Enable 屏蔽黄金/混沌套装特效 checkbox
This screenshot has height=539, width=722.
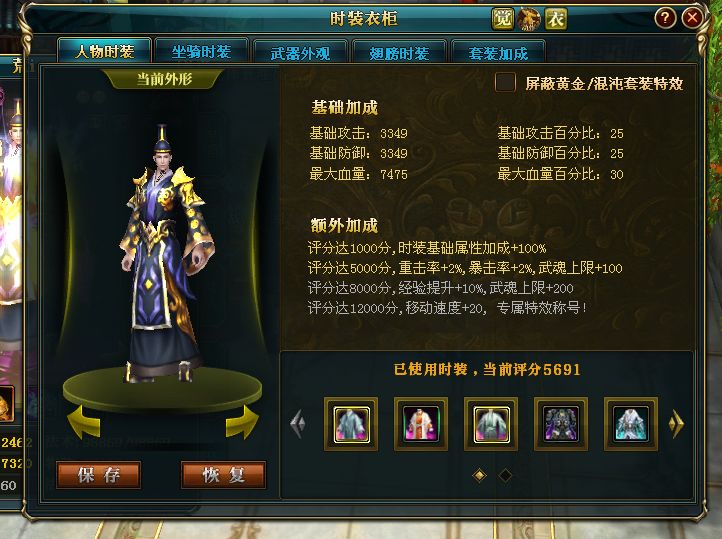click(505, 83)
